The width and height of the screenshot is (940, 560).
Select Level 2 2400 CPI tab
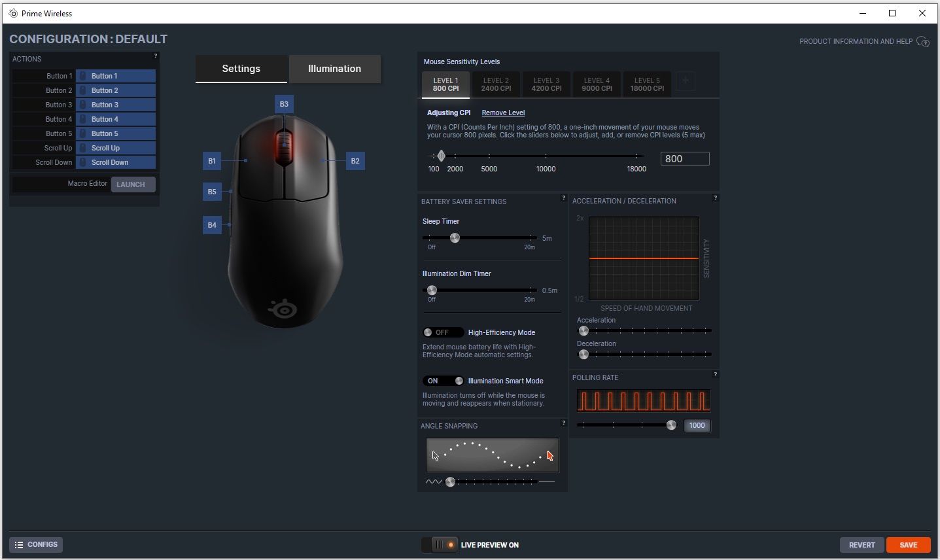496,84
